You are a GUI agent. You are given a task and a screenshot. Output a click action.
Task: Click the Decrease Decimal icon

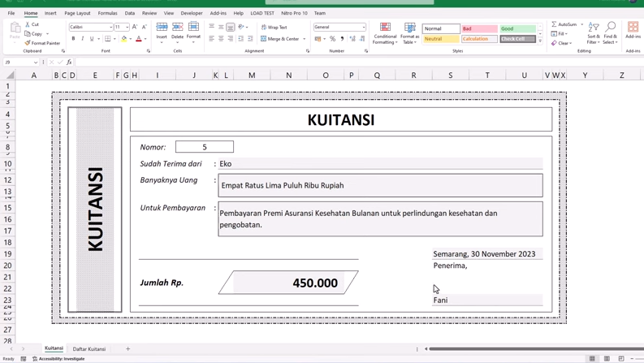pos(362,39)
